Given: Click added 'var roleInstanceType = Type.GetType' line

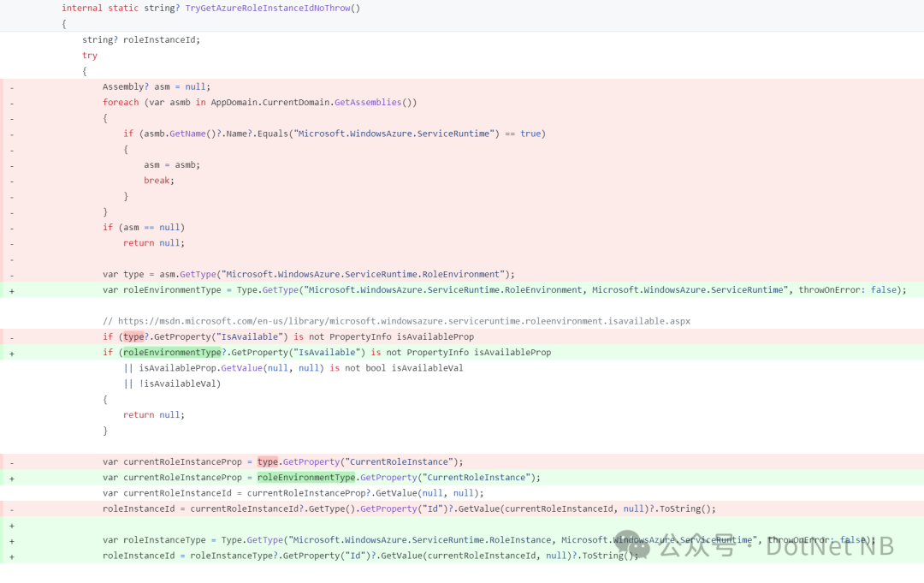Looking at the screenshot, I should click(489, 539).
